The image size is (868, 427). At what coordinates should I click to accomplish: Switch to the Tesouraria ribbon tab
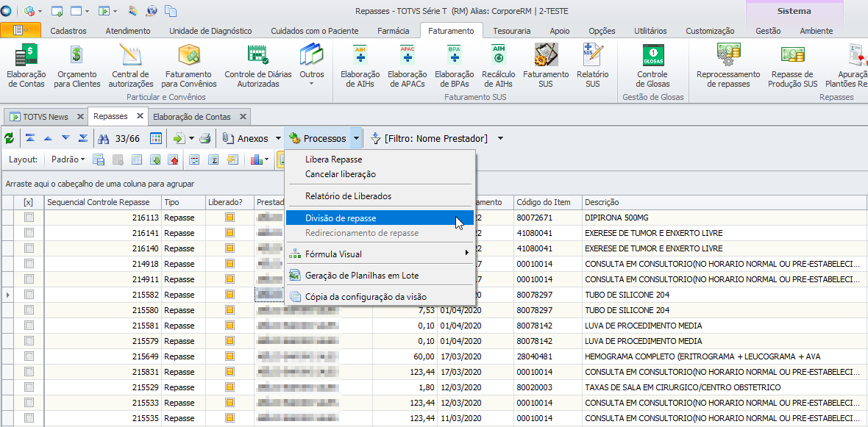pyautogui.click(x=511, y=31)
